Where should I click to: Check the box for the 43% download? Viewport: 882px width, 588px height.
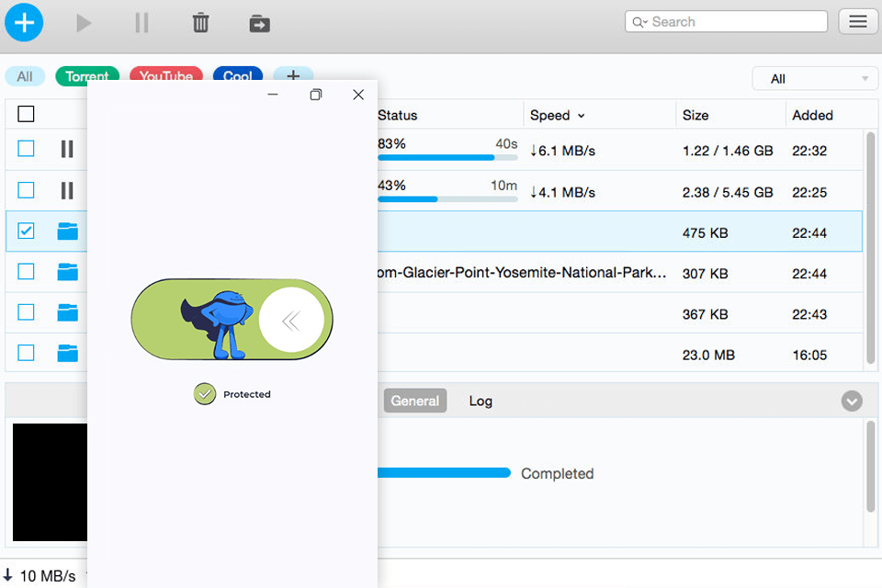(x=26, y=190)
